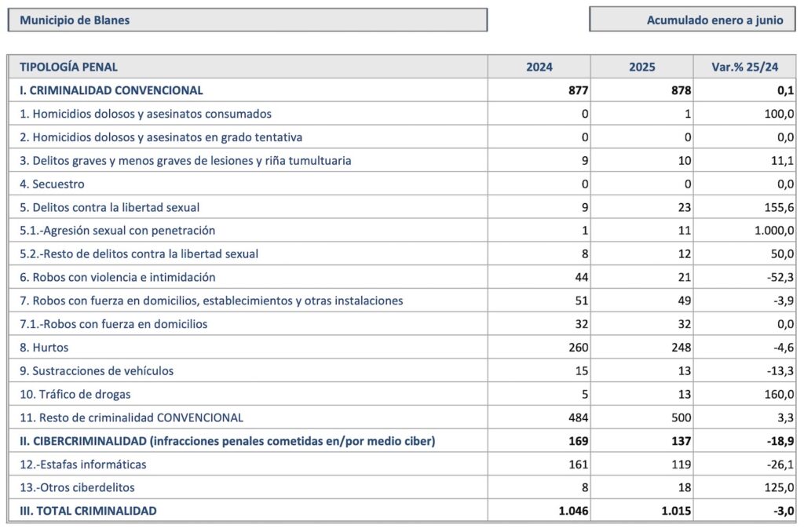Click the 'III. TOTAL CRIMINALIDAD' row label

(x=88, y=511)
